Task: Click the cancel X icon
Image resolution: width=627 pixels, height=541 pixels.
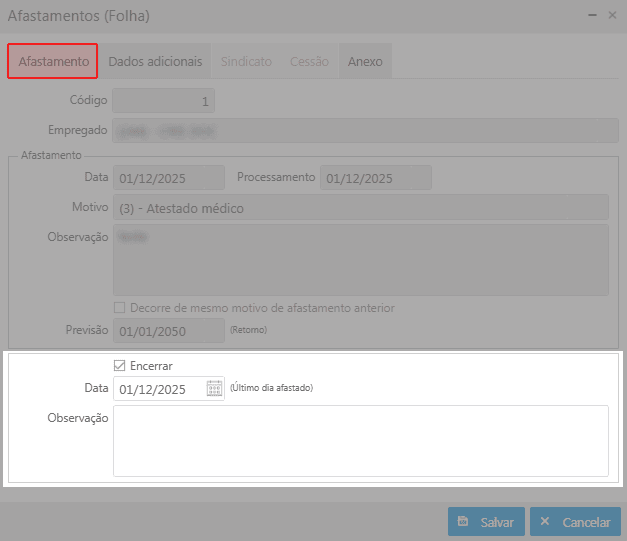Action: [544, 521]
